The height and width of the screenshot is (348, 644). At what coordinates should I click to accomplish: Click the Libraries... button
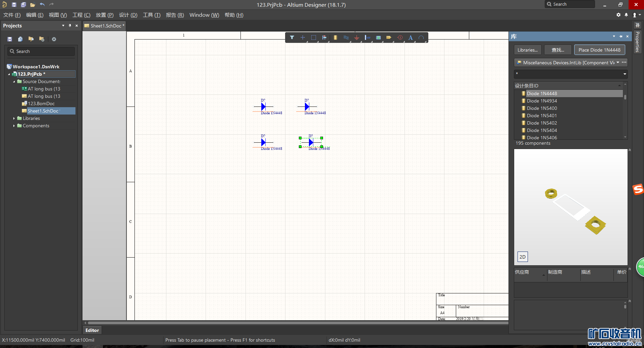pos(527,50)
